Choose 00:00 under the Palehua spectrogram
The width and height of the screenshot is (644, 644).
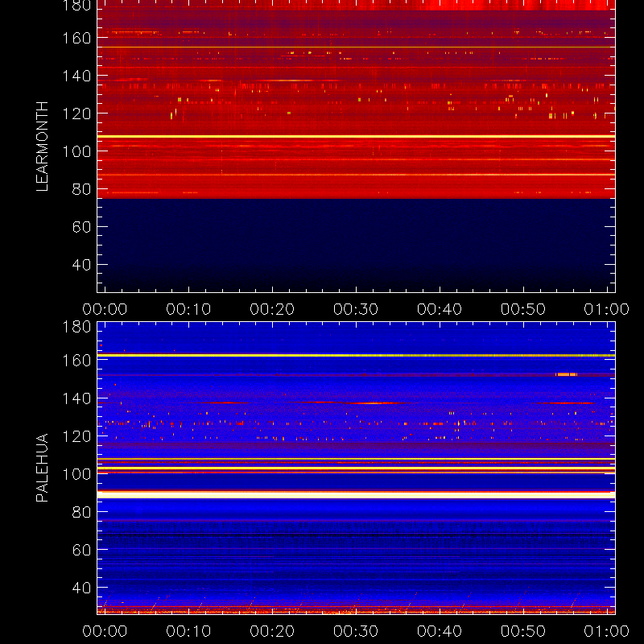pos(105,631)
